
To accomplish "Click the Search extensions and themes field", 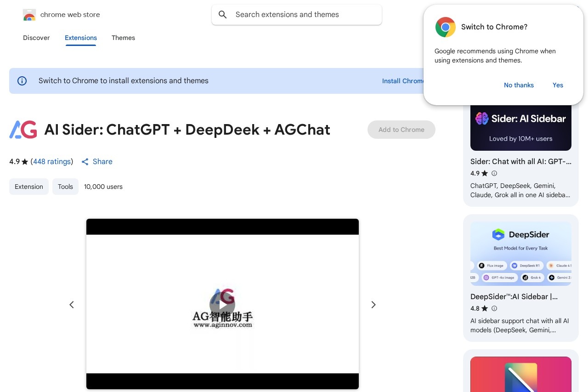I will click(303, 15).
